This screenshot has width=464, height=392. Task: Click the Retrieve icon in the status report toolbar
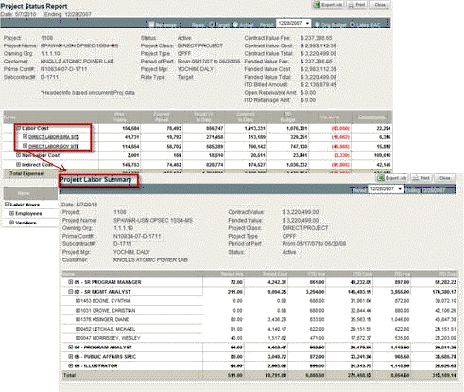(x=151, y=24)
